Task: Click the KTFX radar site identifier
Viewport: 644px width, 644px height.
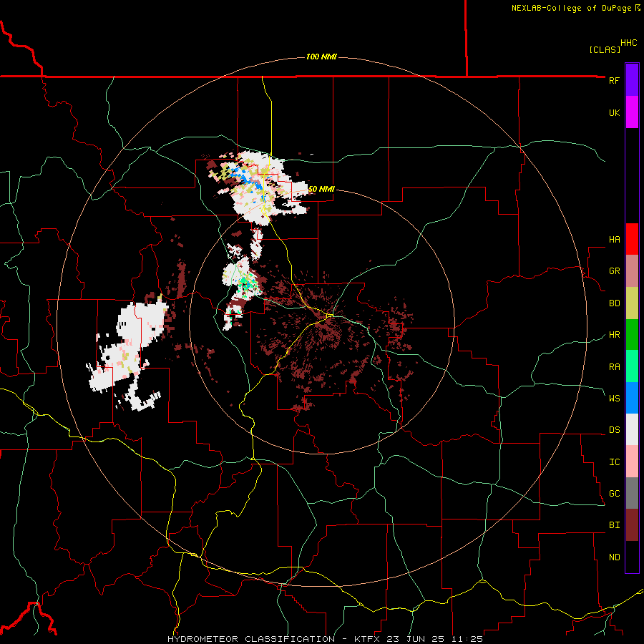Action: (x=368, y=639)
